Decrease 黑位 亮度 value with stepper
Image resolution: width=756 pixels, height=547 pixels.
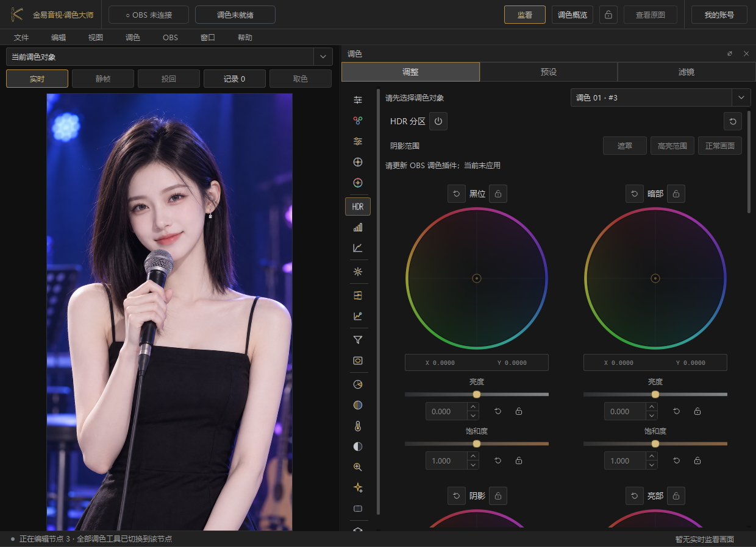pos(473,416)
